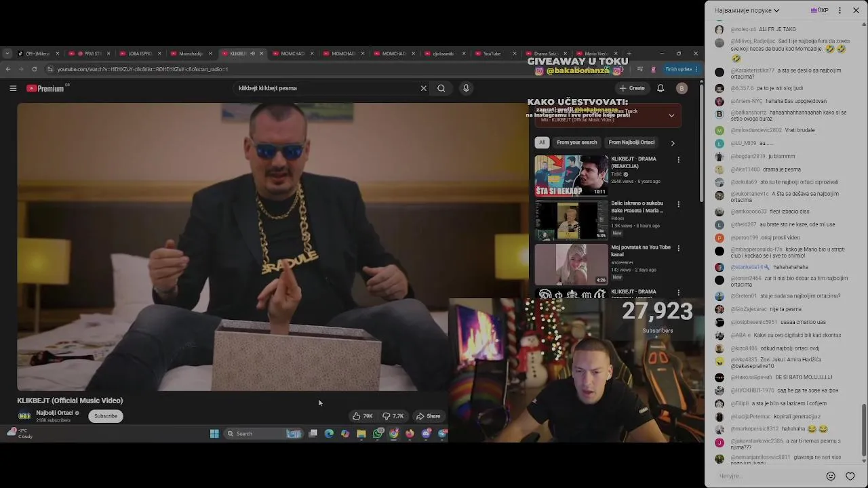
Task: Click chat username @stankelia14
Action: [x=748, y=267]
